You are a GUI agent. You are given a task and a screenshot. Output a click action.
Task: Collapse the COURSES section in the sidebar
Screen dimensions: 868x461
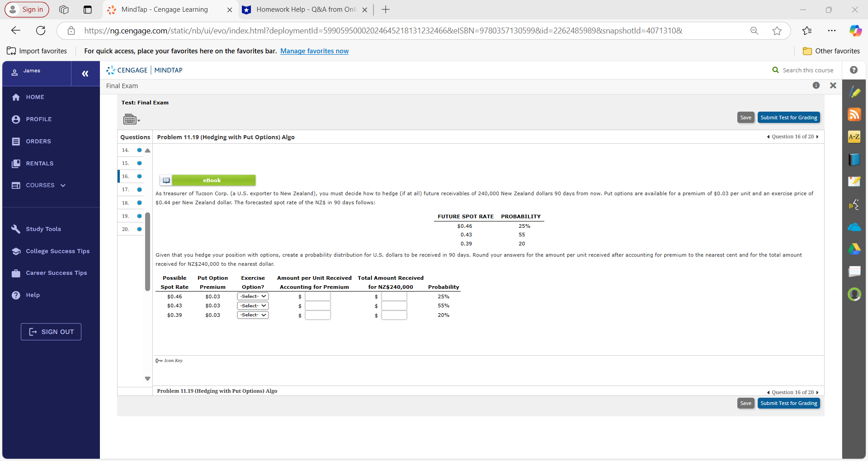pyautogui.click(x=63, y=185)
